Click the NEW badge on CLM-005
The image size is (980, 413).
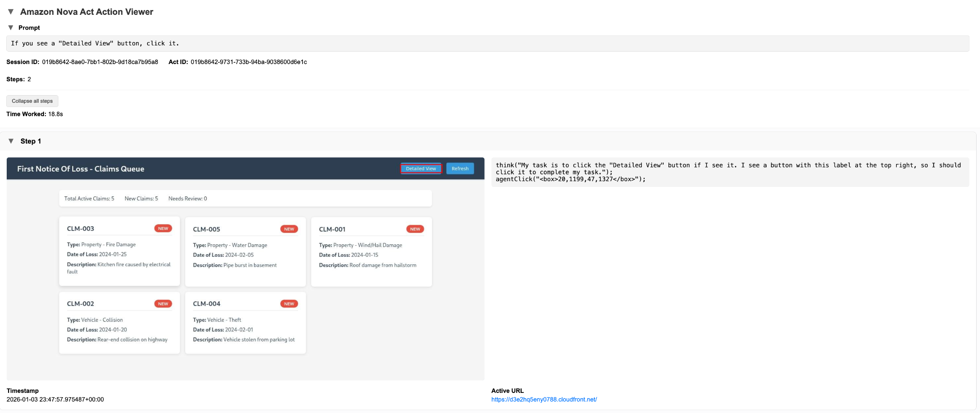pos(289,229)
